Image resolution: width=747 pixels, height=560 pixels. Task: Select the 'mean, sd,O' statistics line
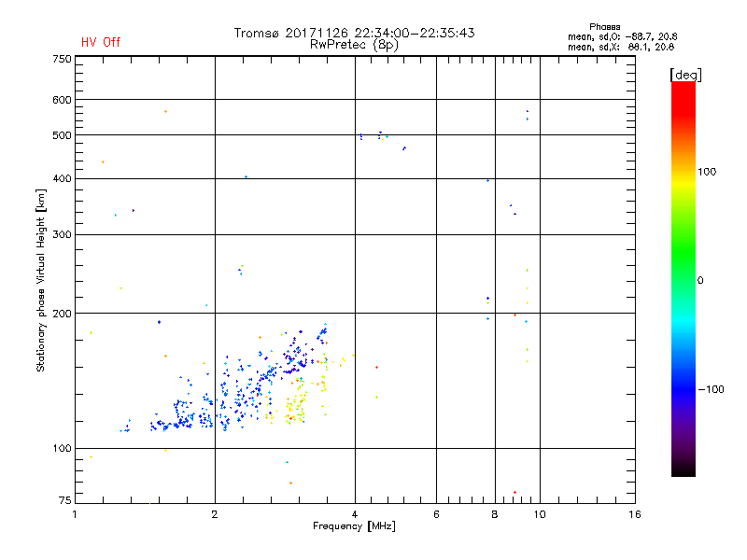pos(622,36)
